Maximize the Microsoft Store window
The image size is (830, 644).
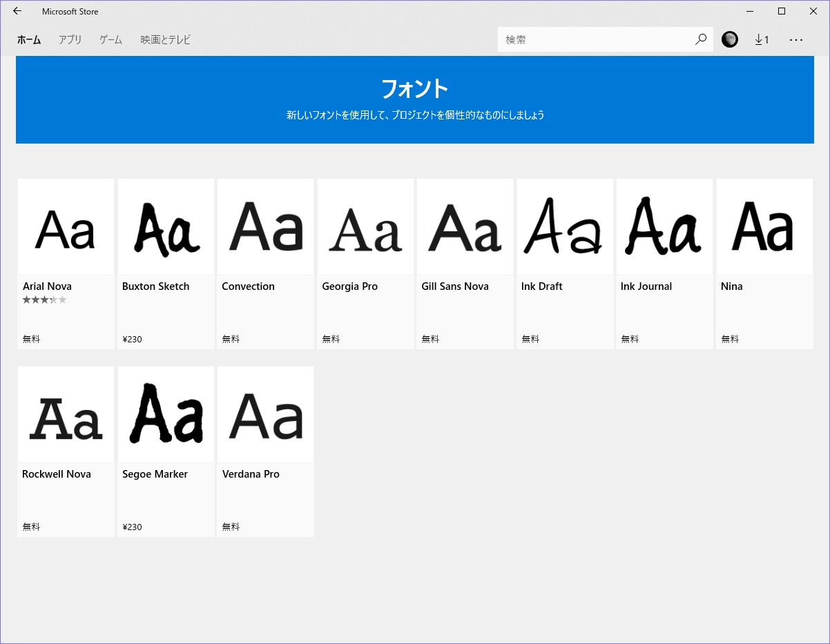point(782,11)
